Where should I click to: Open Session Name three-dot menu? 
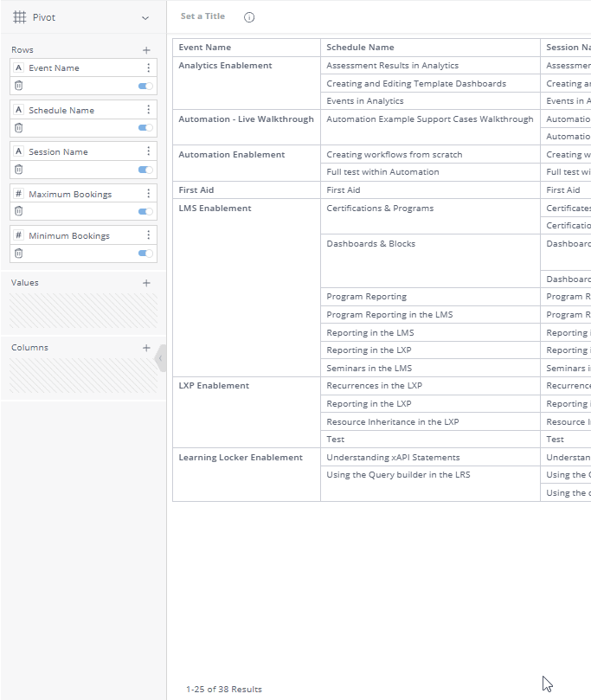(x=148, y=151)
